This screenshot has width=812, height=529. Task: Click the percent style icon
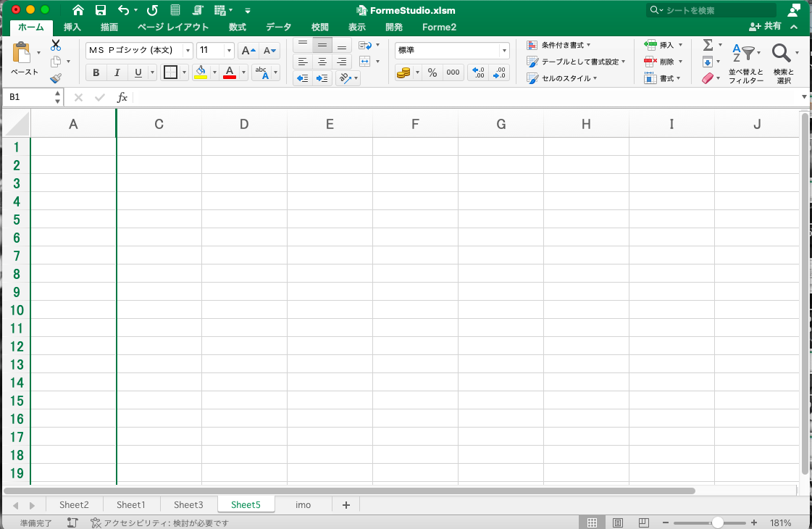(x=432, y=72)
